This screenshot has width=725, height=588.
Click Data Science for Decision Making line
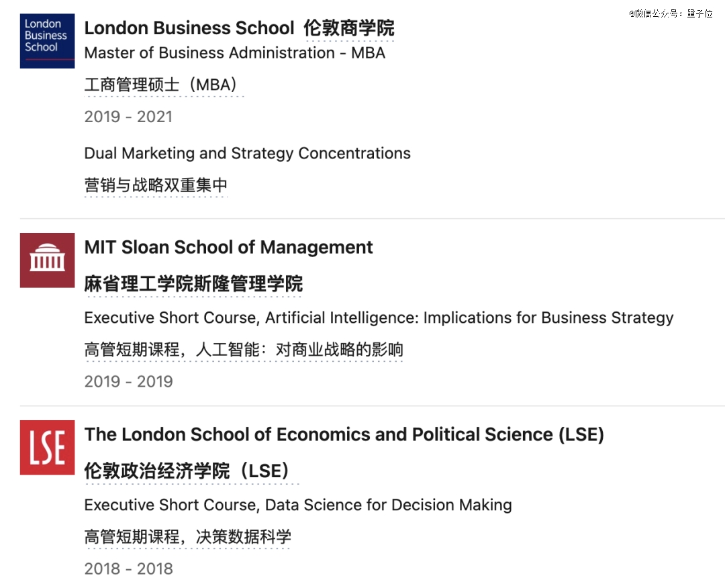[x=298, y=505]
